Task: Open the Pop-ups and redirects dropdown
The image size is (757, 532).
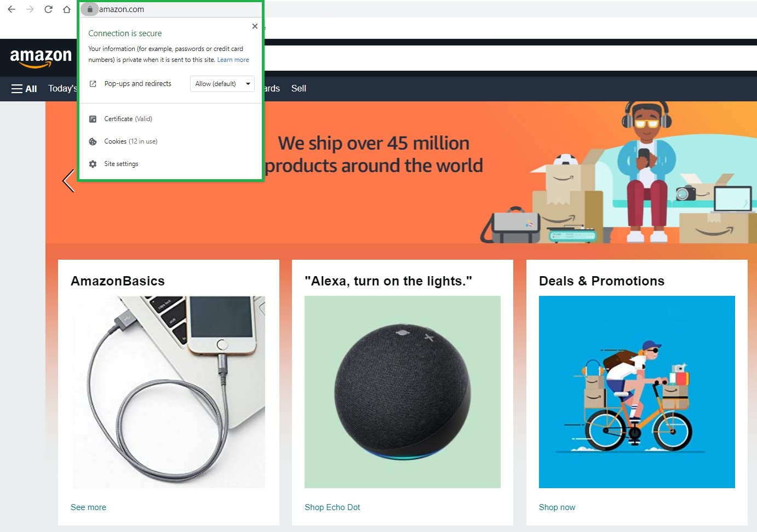Action: pos(222,84)
